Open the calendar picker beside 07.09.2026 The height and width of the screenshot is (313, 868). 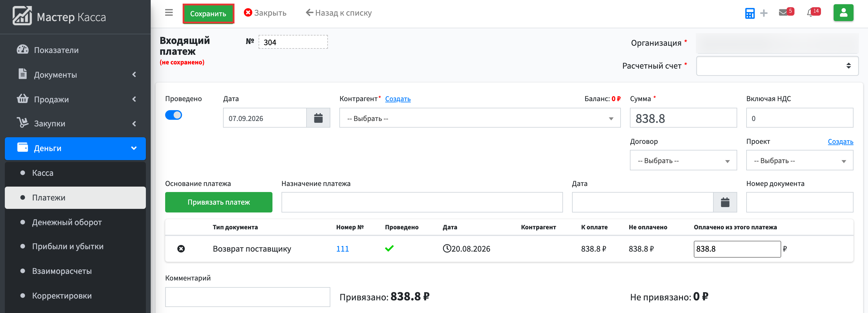(318, 118)
